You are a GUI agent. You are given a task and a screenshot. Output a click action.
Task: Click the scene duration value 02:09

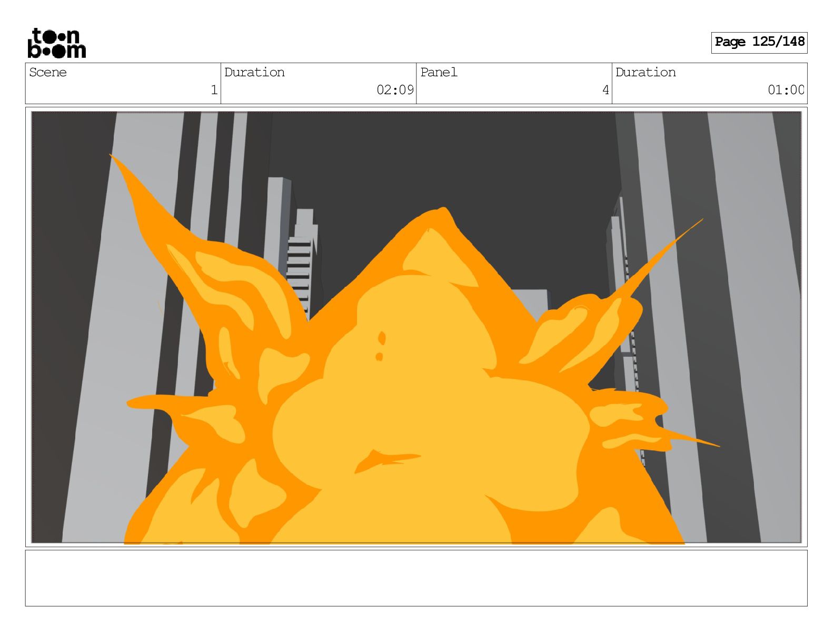tap(395, 90)
